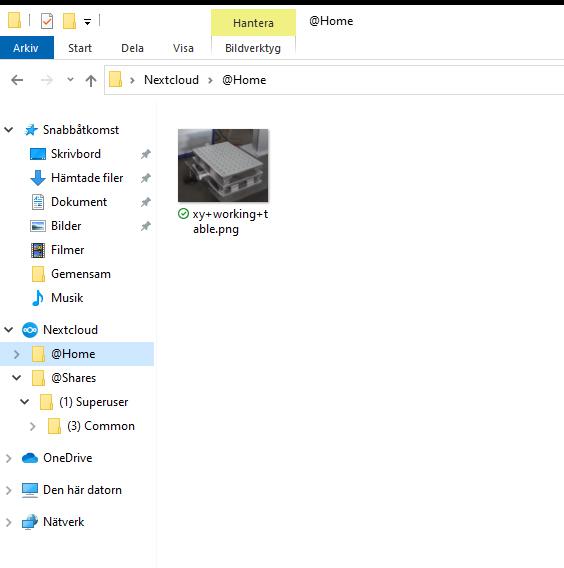Go up one folder level with up arrow
This screenshot has height=568, width=564.
point(91,80)
